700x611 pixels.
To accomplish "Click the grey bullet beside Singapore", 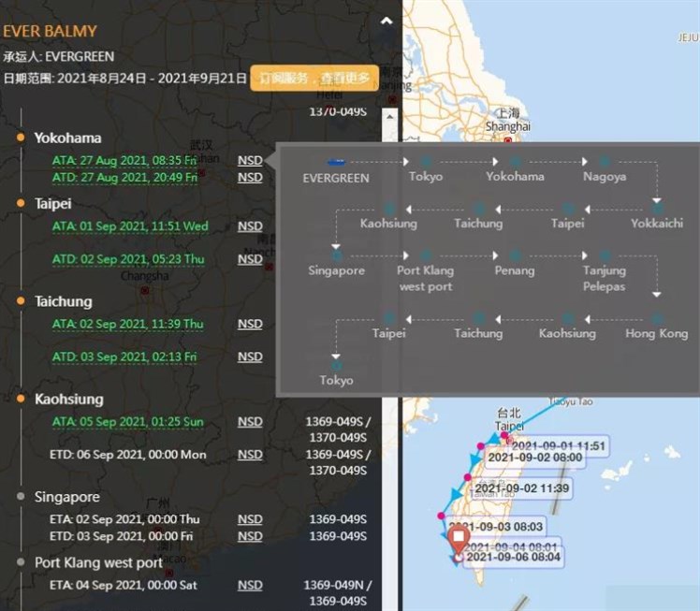I will click(21, 497).
